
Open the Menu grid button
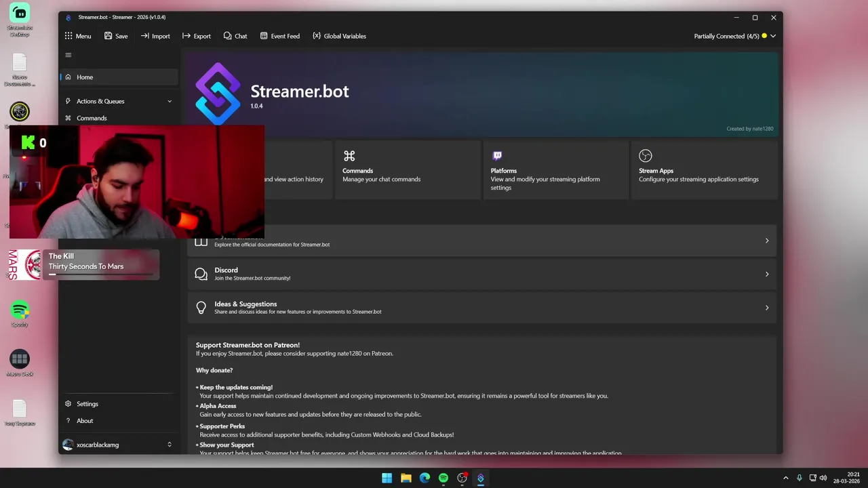click(78, 36)
